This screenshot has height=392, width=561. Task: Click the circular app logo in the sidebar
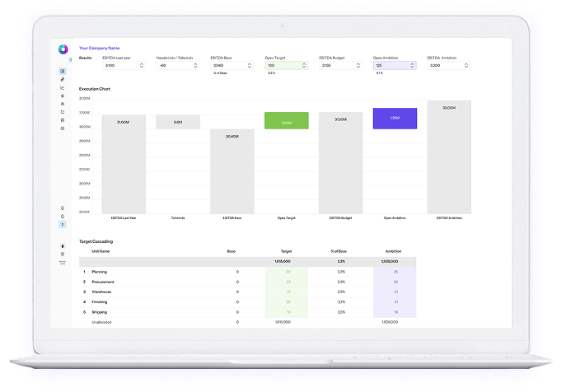(x=63, y=49)
